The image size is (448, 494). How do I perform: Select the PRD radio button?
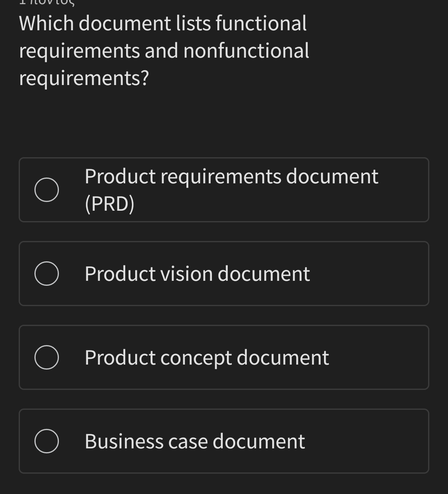[46, 189]
